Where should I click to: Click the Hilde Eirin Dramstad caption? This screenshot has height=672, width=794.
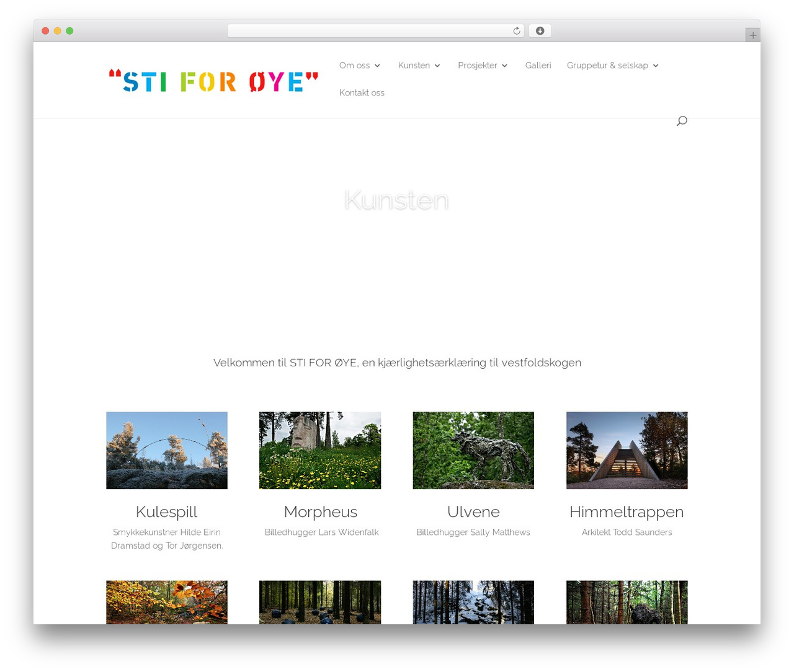click(x=167, y=539)
